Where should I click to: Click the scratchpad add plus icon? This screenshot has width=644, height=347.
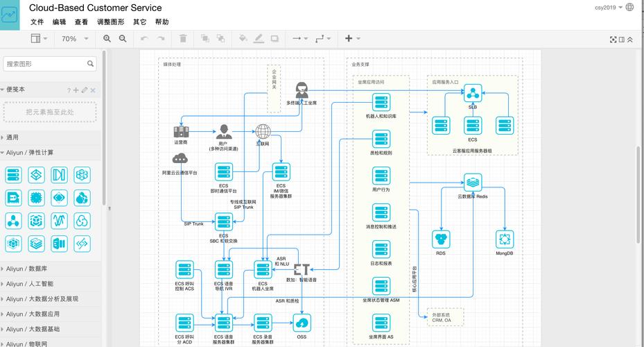(x=76, y=90)
